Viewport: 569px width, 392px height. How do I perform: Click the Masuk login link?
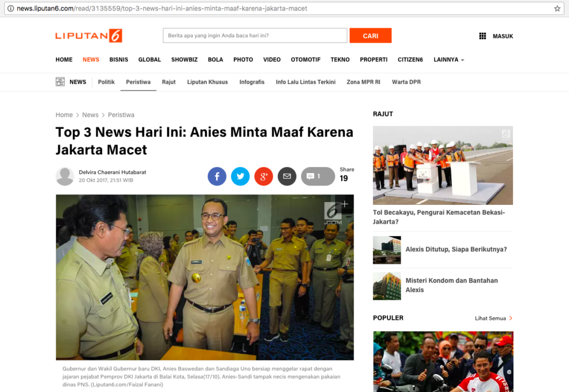503,36
